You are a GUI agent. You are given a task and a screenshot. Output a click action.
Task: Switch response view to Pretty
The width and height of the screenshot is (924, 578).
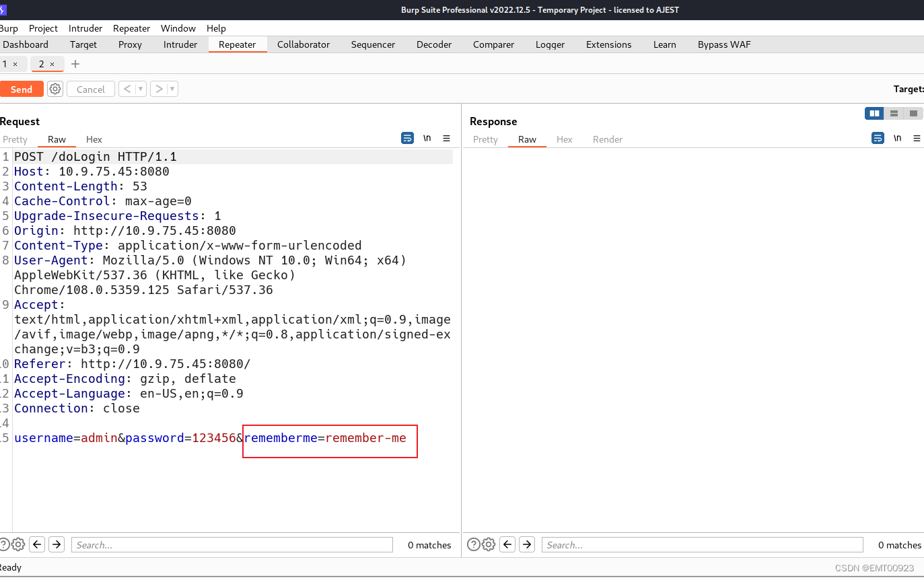coord(485,139)
